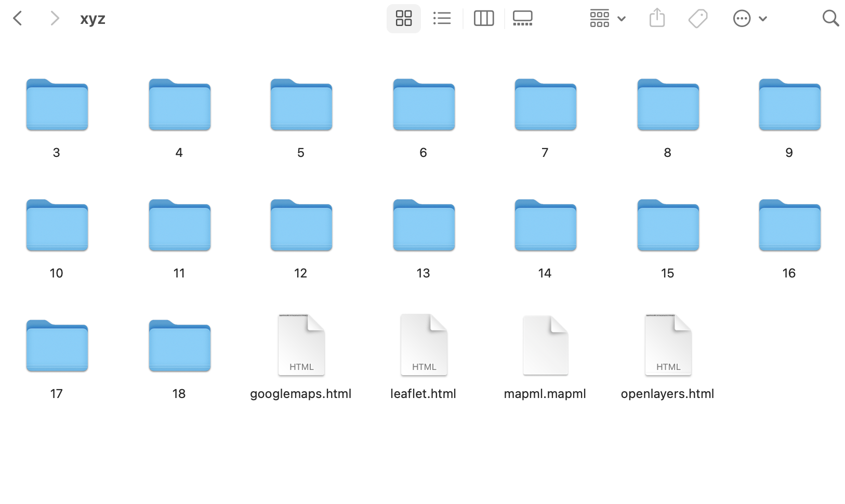Viewport: 845px width, 504px height.
Task: Select folder 13
Action: [x=424, y=225]
